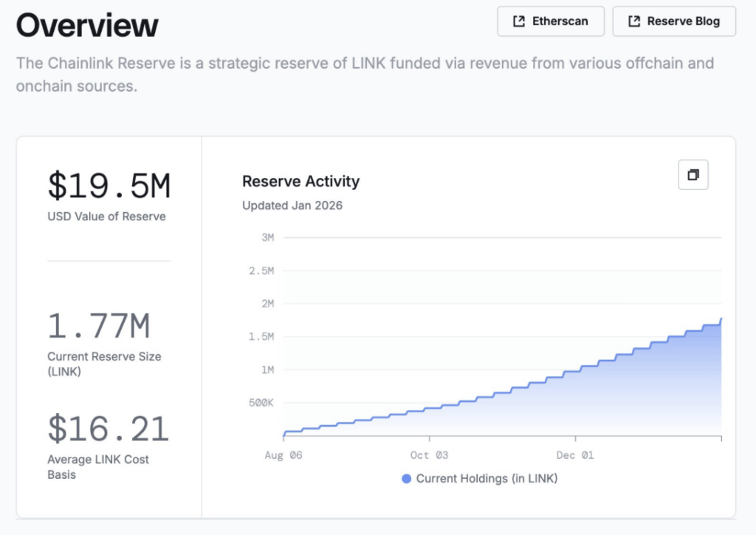Open the Reserve Blog page
Screen dimensions: 756x535
(674, 21)
